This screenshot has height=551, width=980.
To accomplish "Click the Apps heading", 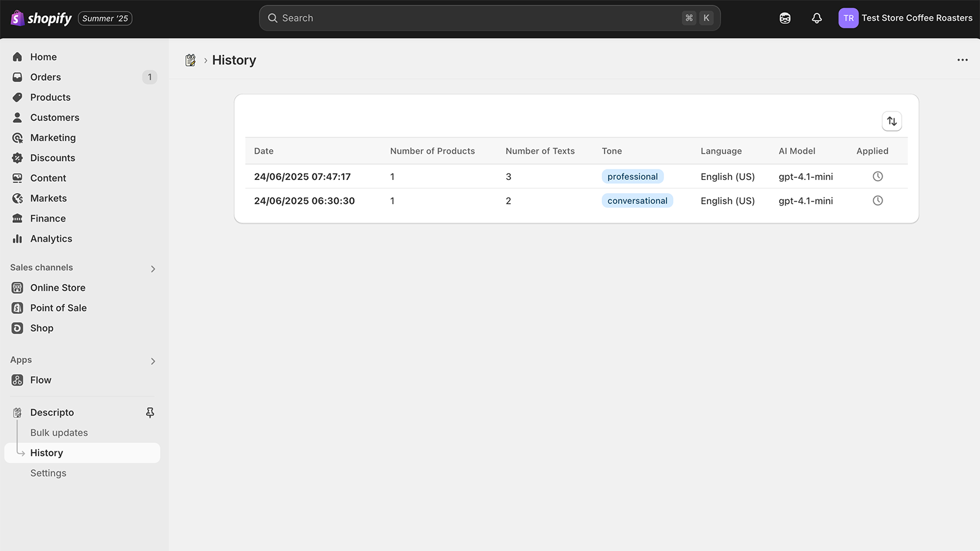I will click(x=21, y=360).
